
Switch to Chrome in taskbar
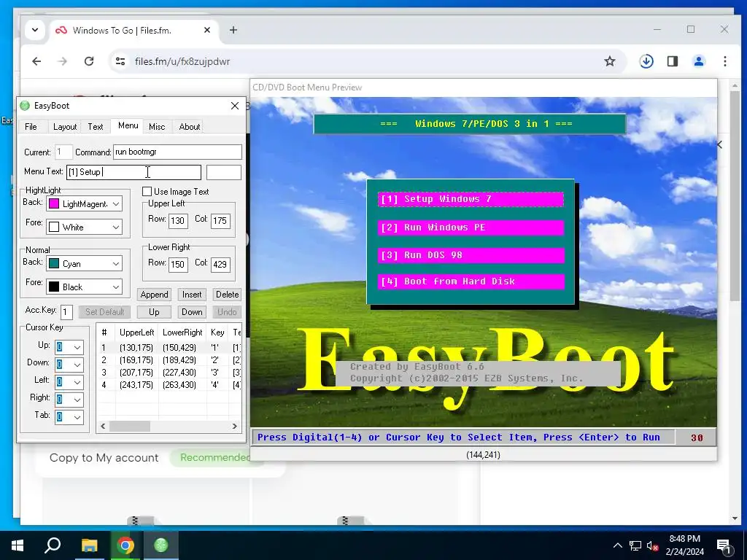pyautogui.click(x=125, y=545)
